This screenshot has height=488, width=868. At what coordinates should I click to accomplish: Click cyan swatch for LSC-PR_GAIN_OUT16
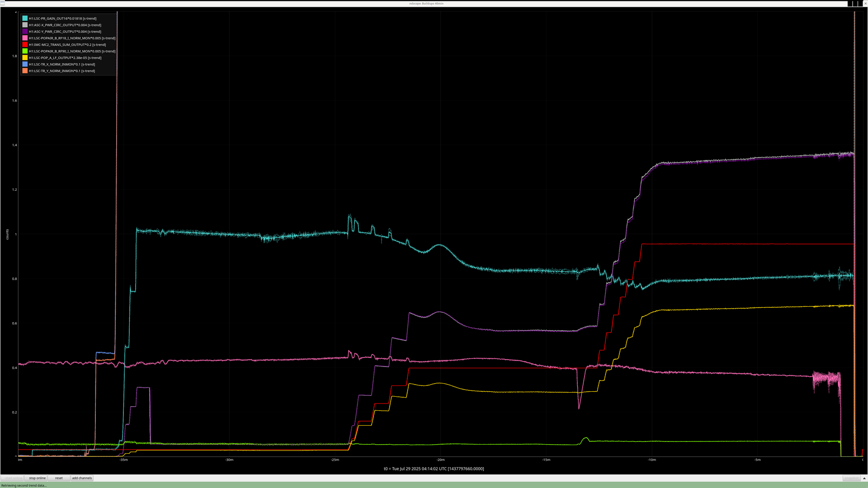tap(25, 19)
